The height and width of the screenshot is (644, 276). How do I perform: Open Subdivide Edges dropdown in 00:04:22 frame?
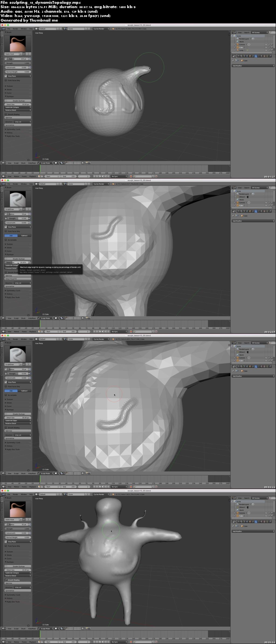tap(18, 421)
